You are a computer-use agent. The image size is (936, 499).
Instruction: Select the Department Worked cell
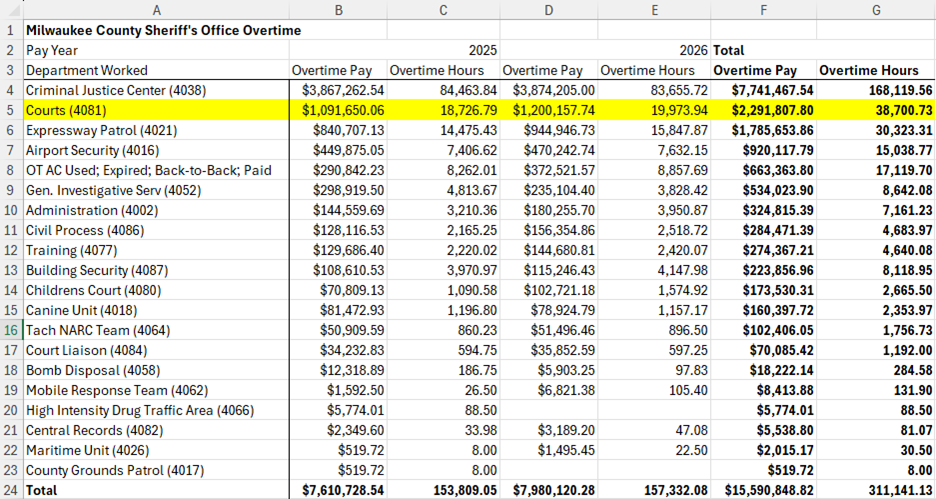coord(156,70)
